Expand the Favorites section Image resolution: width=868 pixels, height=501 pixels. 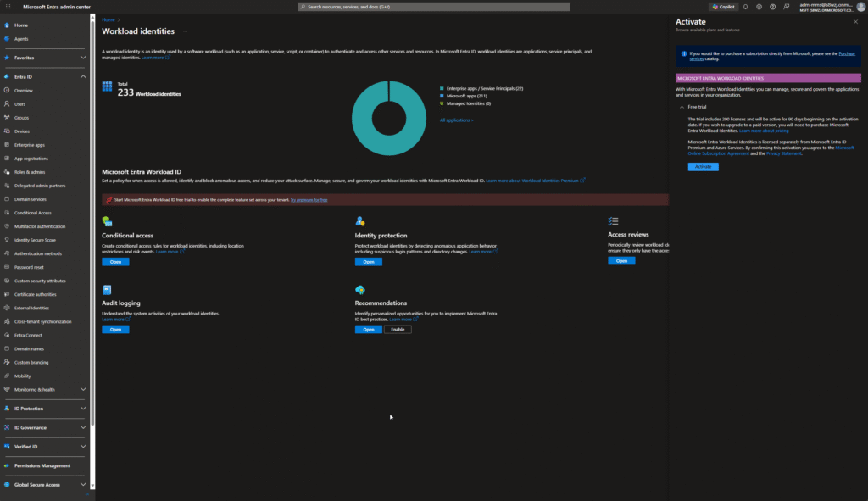click(82, 58)
